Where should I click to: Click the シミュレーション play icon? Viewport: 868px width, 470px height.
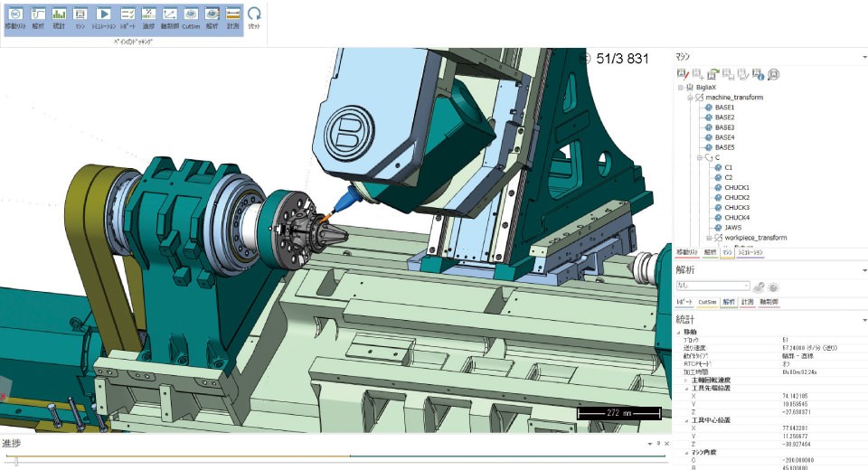click(103, 14)
